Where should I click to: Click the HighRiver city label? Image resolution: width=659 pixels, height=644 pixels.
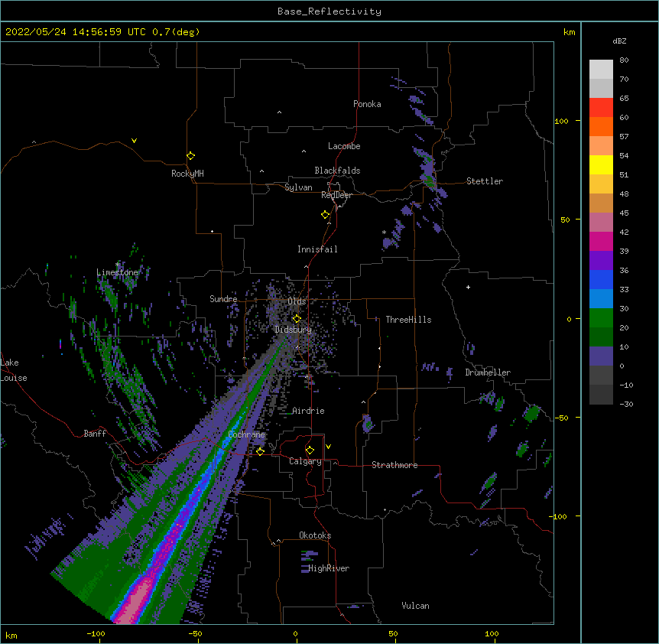tap(329, 568)
